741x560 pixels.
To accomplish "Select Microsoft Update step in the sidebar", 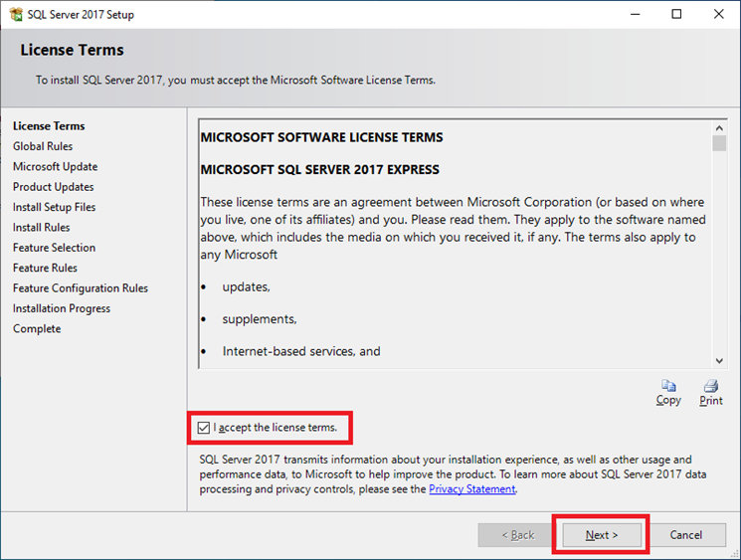I will click(x=56, y=167).
